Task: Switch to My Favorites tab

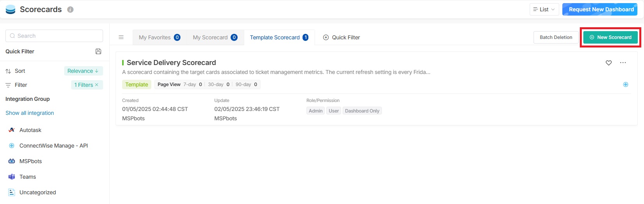Action: pyautogui.click(x=159, y=37)
